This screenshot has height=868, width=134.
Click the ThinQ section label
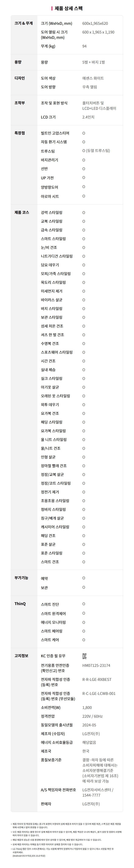[x=20, y=604]
